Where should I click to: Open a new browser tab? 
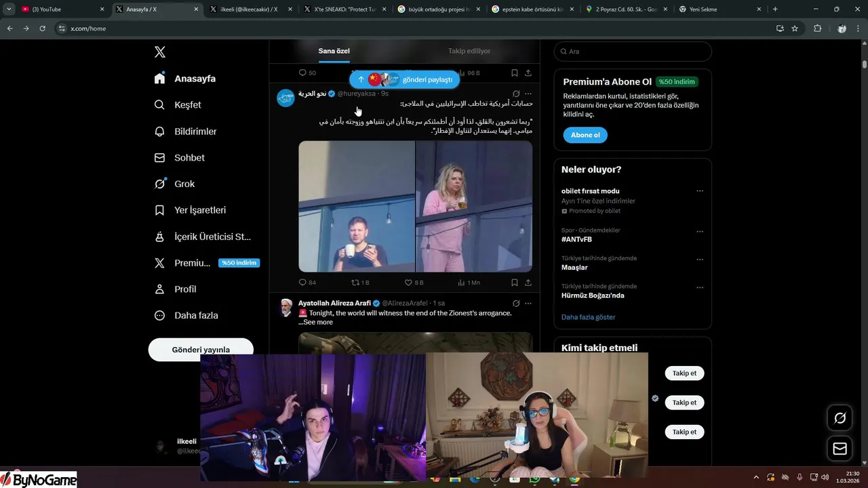(775, 9)
